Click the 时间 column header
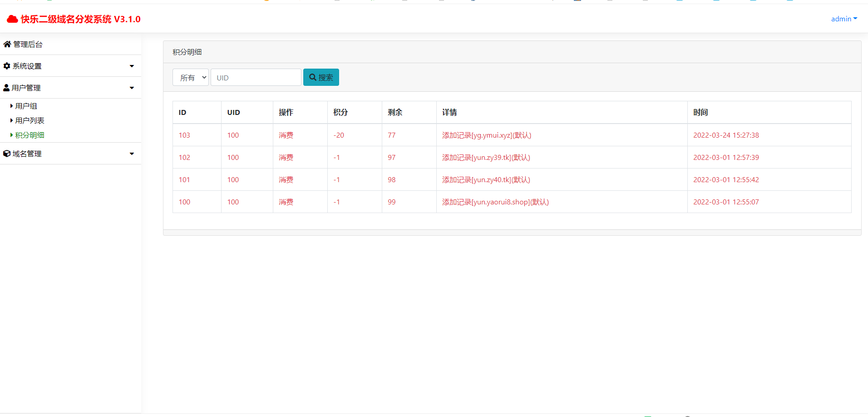868x417 pixels. (700, 112)
